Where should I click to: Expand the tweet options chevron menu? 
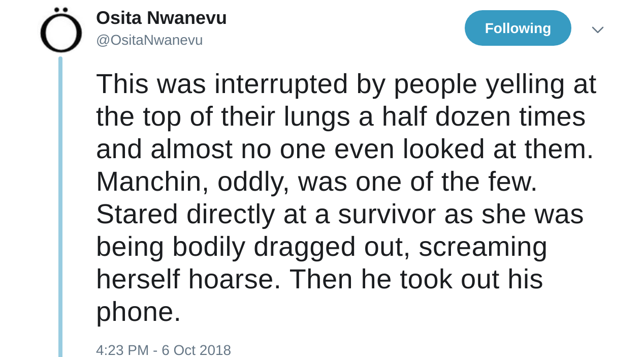[x=598, y=29]
